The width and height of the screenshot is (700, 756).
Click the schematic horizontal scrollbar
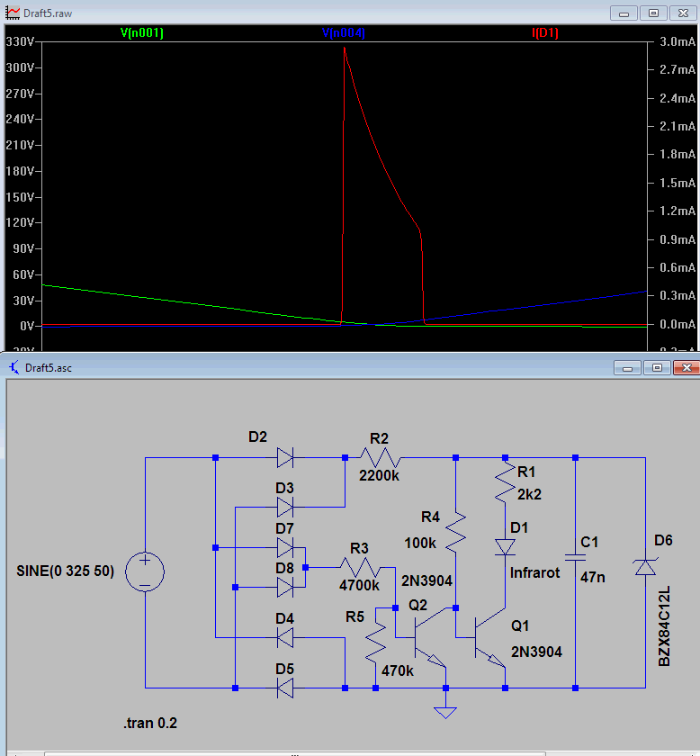coord(294,753)
